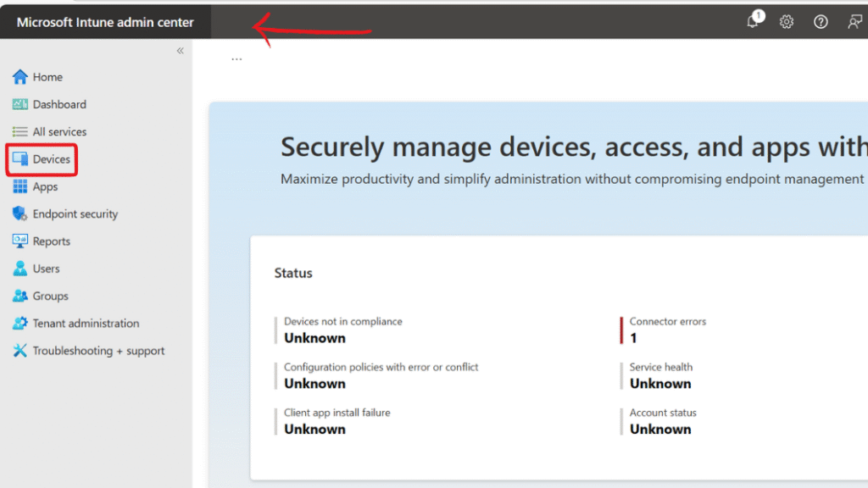
Task: Open the breadcrumb ellipsis menu
Action: (x=237, y=58)
